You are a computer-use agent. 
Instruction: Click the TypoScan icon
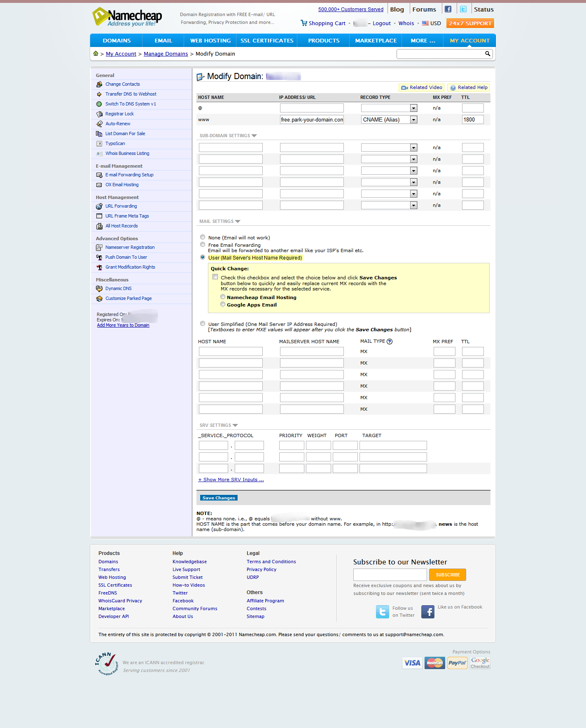tap(99, 143)
